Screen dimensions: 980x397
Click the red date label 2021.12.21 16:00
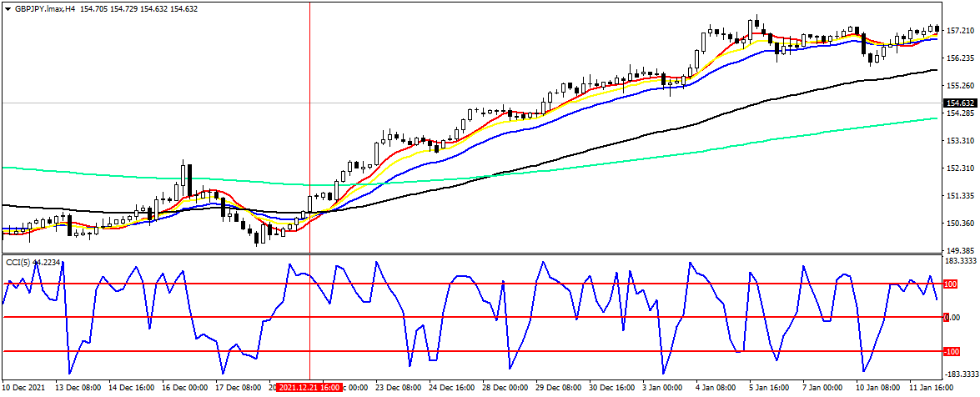309,389
